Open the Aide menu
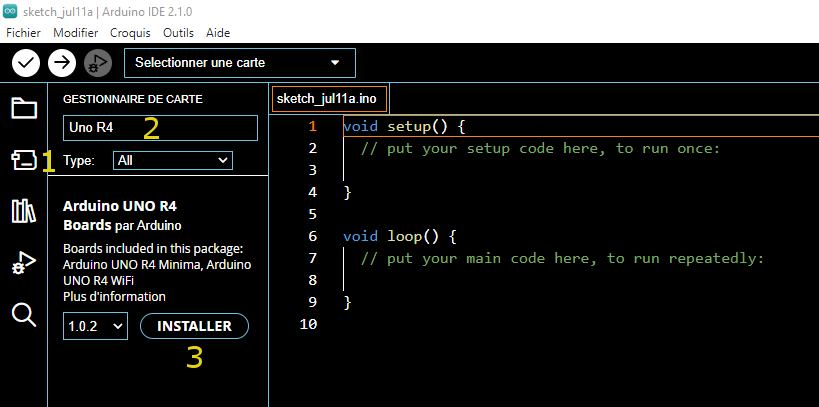819x407 pixels. point(218,33)
